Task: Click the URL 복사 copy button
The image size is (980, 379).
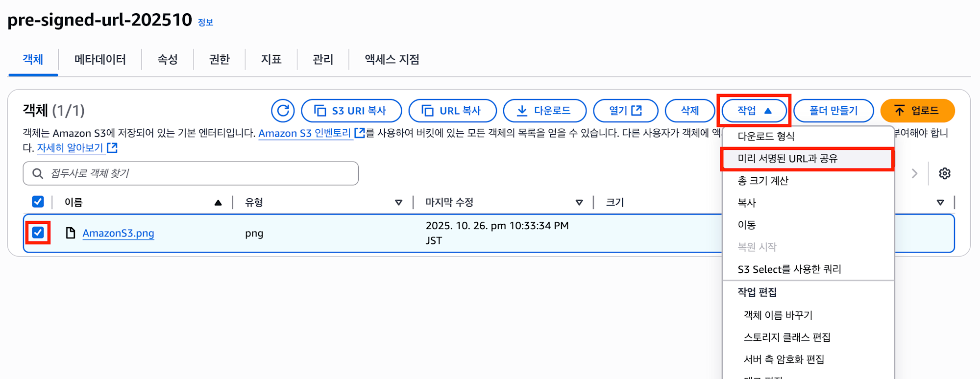Action: [452, 111]
